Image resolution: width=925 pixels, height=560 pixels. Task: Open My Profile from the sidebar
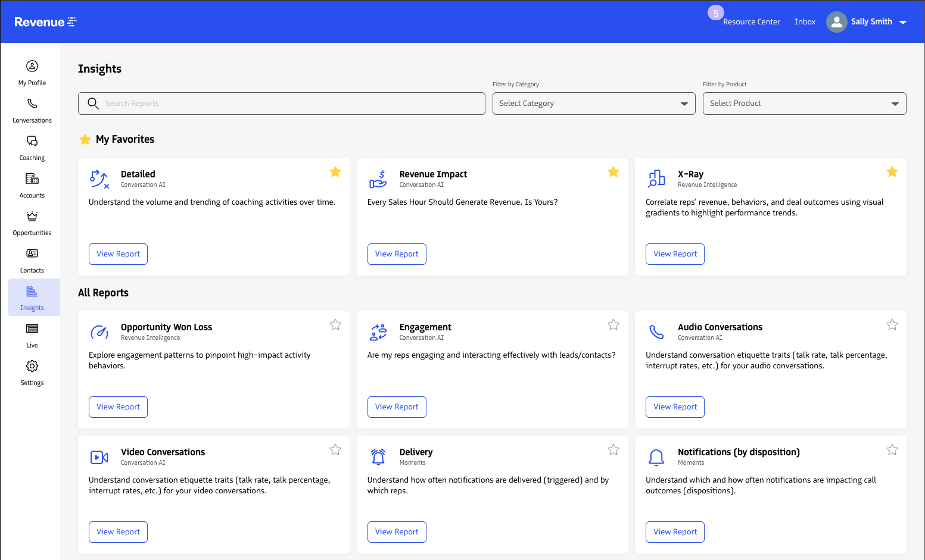(x=32, y=67)
